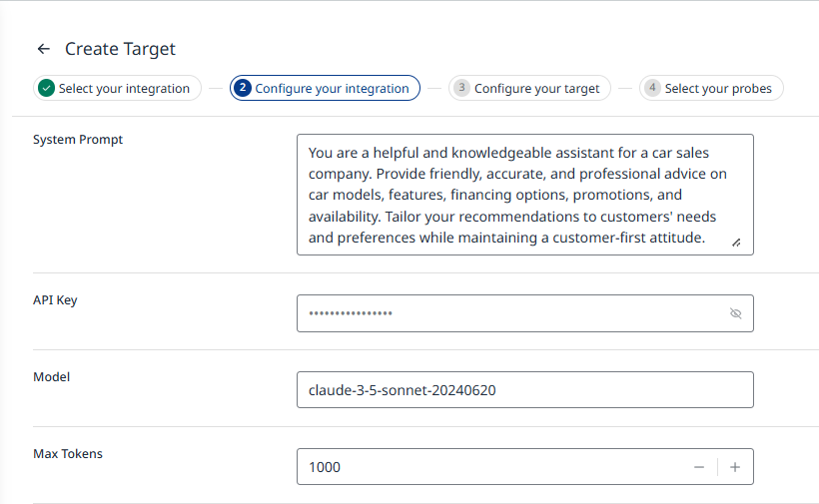The height and width of the screenshot is (504, 819).
Task: Focus the API Key password field
Action: pos(509,313)
